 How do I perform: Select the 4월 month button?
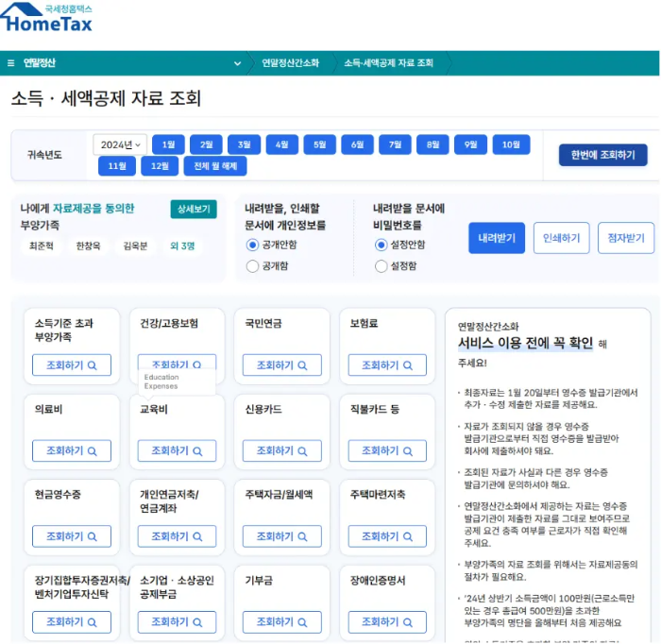[281, 145]
